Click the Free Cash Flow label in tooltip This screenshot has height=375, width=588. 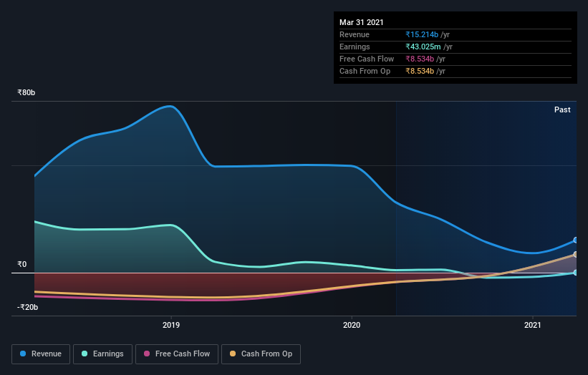[367, 59]
